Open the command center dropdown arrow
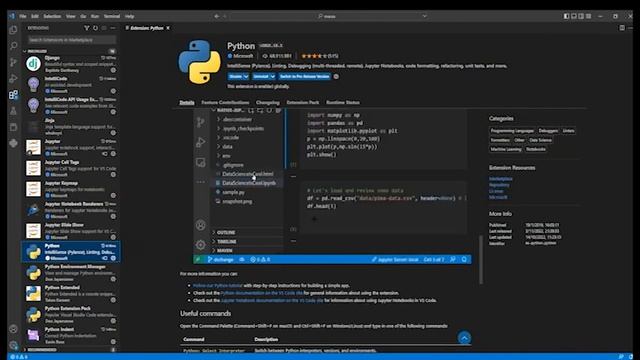 (424, 16)
